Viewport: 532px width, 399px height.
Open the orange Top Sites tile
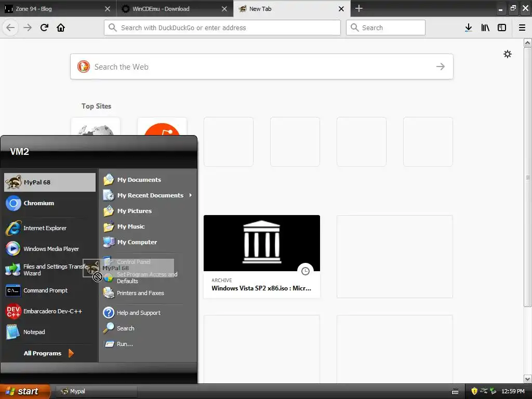pyautogui.click(x=162, y=126)
